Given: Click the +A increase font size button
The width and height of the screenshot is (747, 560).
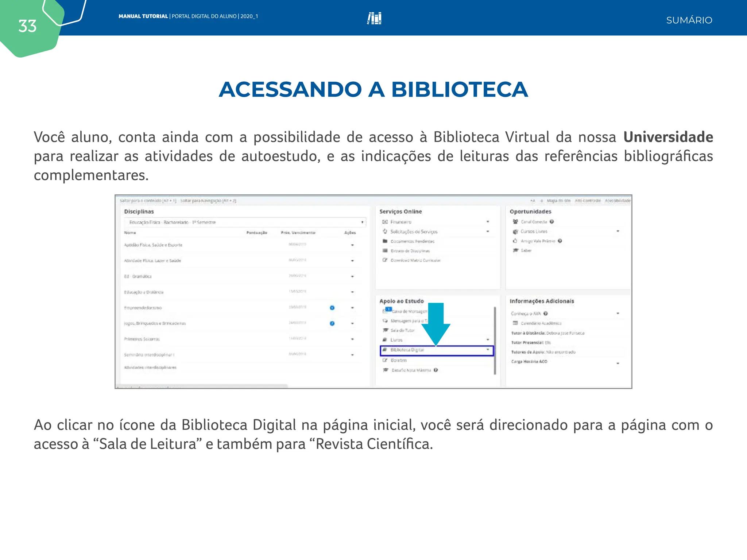Looking at the screenshot, I should click(x=533, y=201).
